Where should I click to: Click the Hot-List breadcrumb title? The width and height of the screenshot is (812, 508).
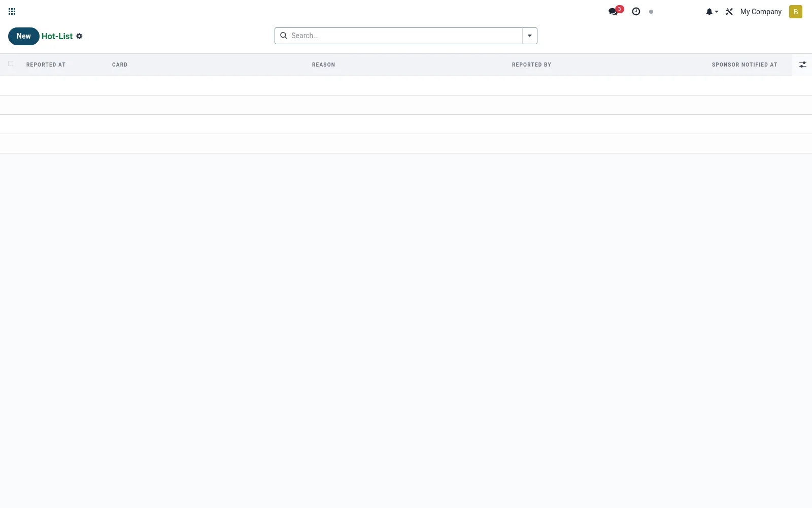57,36
